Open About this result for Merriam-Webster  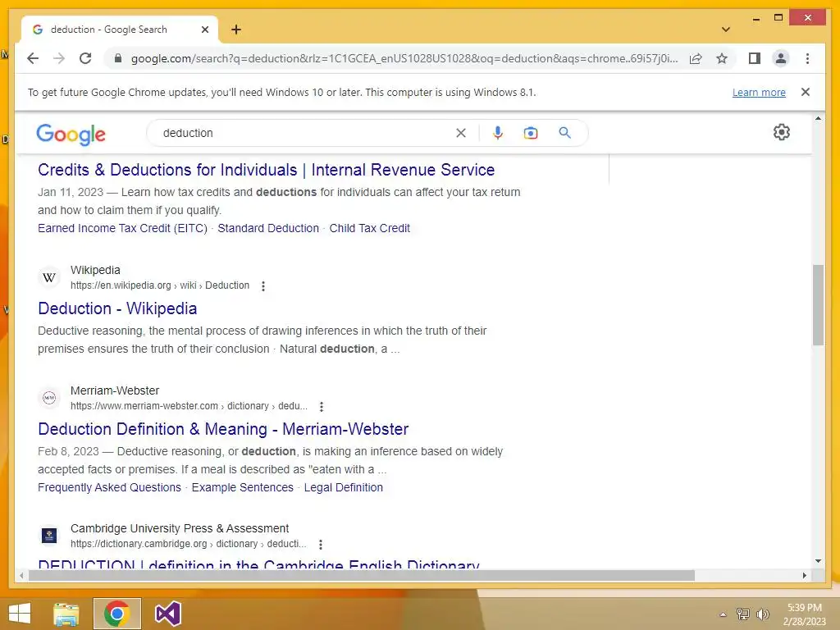pos(322,407)
